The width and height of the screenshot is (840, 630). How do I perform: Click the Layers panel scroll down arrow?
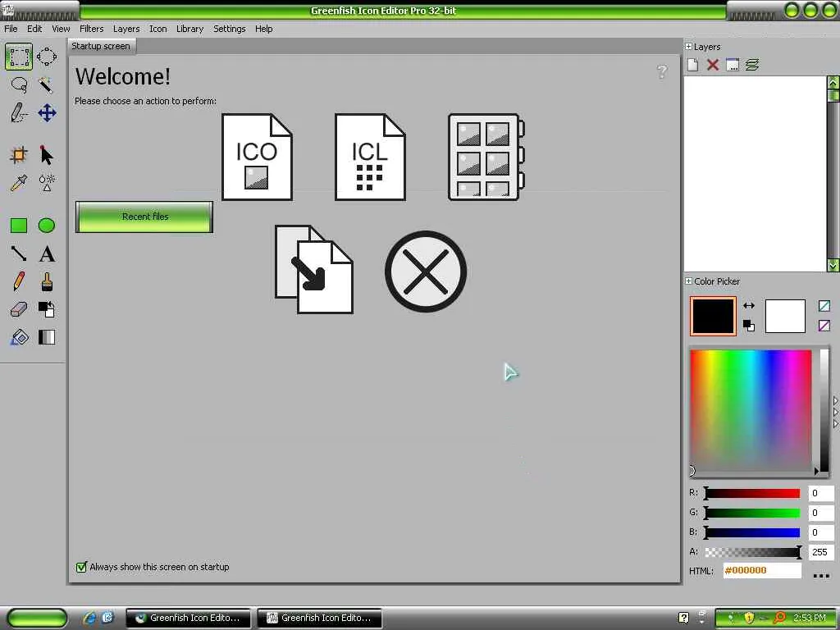833,265
